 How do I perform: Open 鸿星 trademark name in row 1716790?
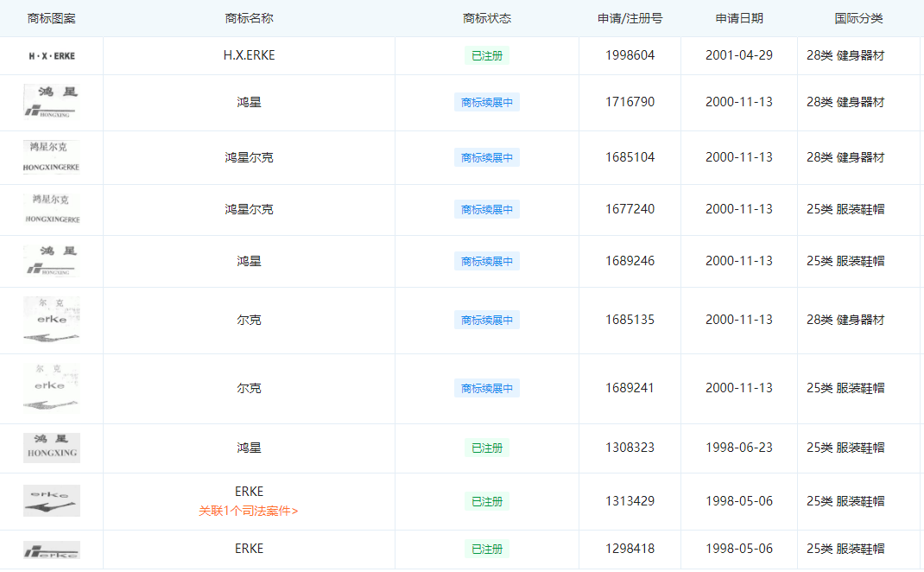pos(250,102)
